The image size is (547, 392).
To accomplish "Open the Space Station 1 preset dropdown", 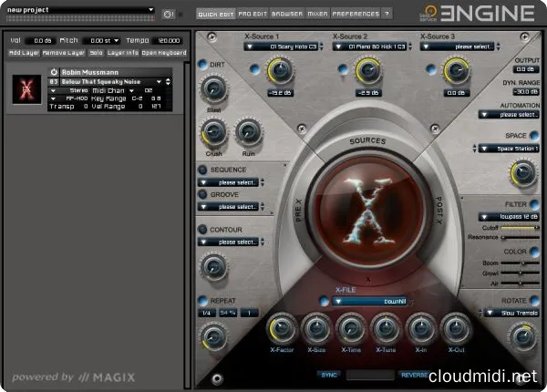I will coord(505,148).
